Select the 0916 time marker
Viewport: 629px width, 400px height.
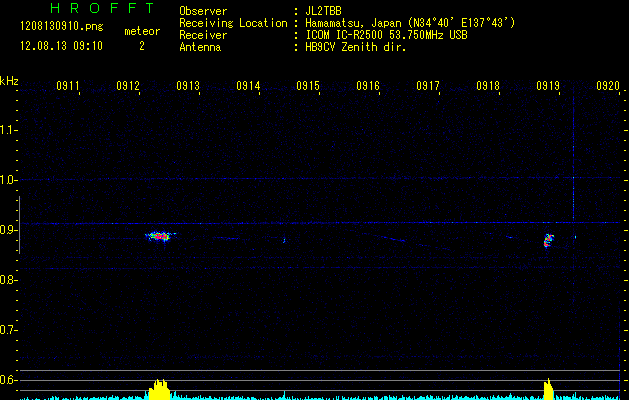point(368,87)
